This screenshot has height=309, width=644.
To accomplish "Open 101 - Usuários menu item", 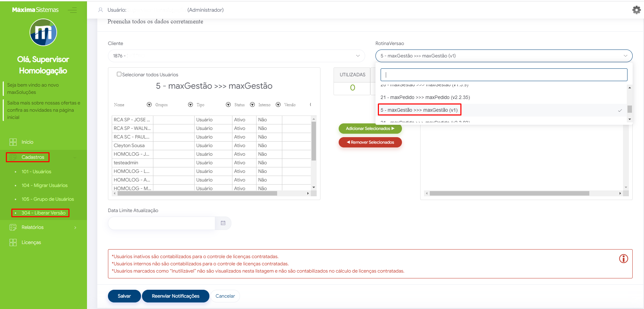I will click(36, 172).
